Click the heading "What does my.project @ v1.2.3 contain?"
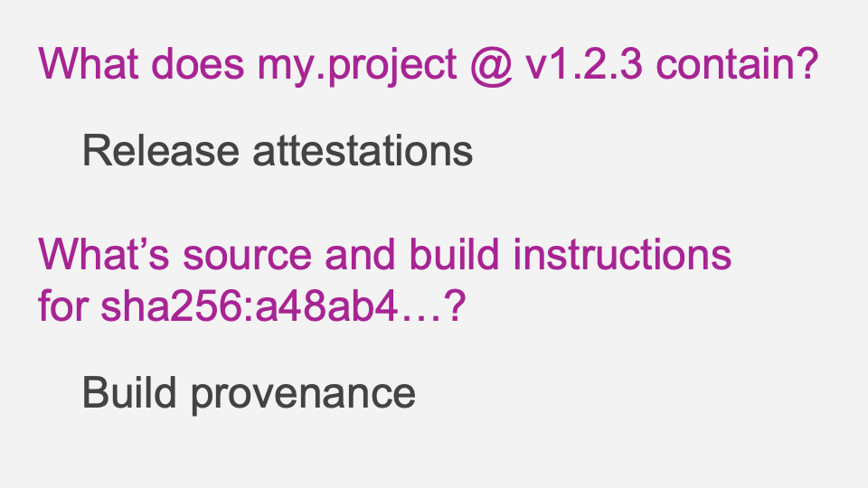The width and height of the screenshot is (868, 488). point(428,65)
